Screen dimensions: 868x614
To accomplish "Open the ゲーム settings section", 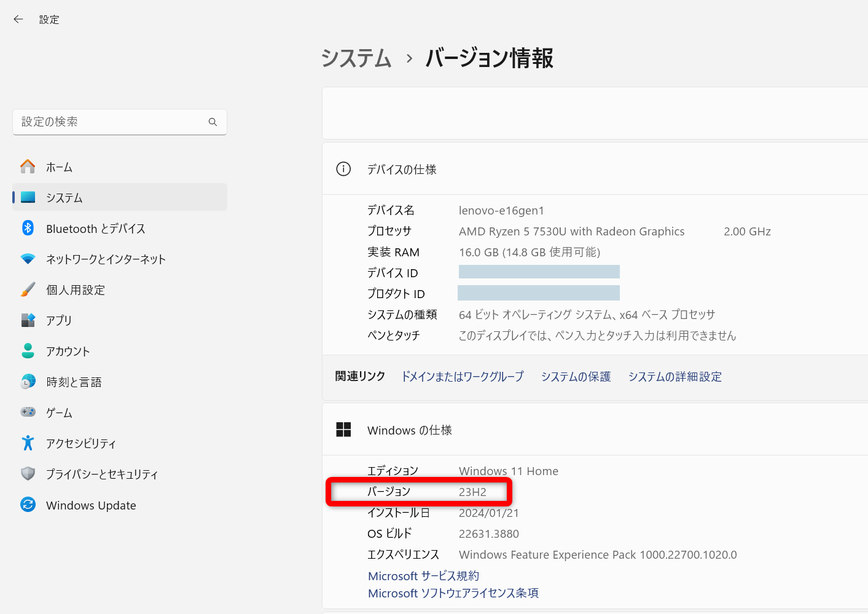I will [x=59, y=412].
